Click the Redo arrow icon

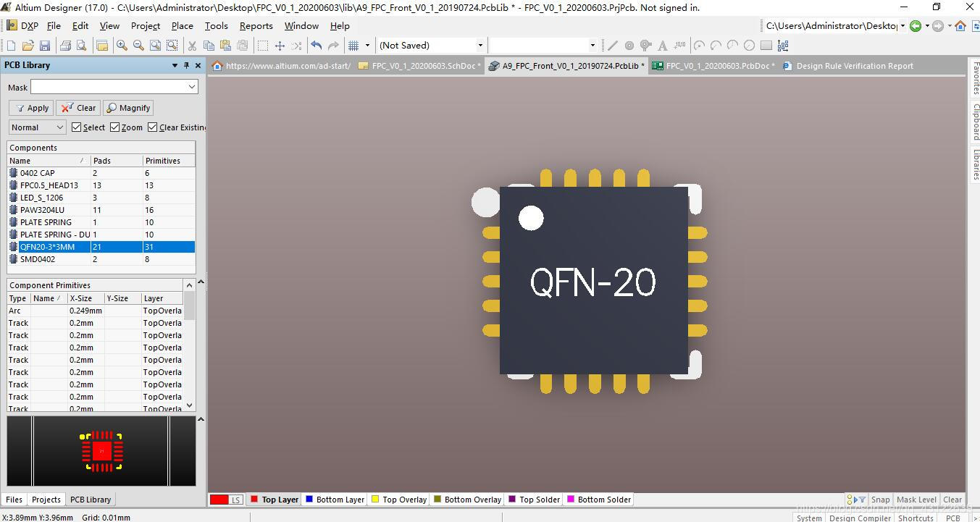tap(333, 46)
